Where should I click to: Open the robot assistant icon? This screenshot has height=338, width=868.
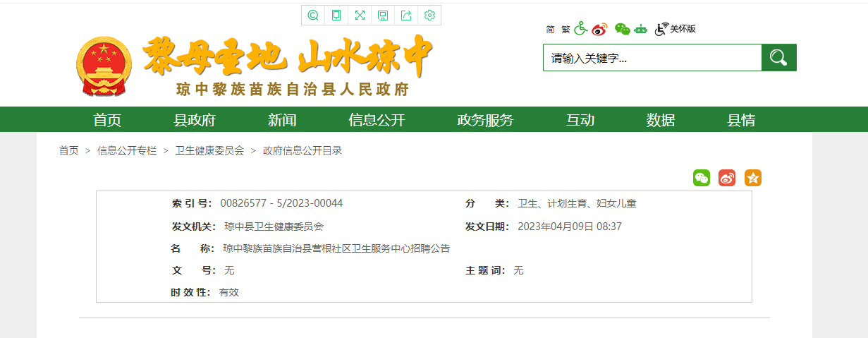640,29
